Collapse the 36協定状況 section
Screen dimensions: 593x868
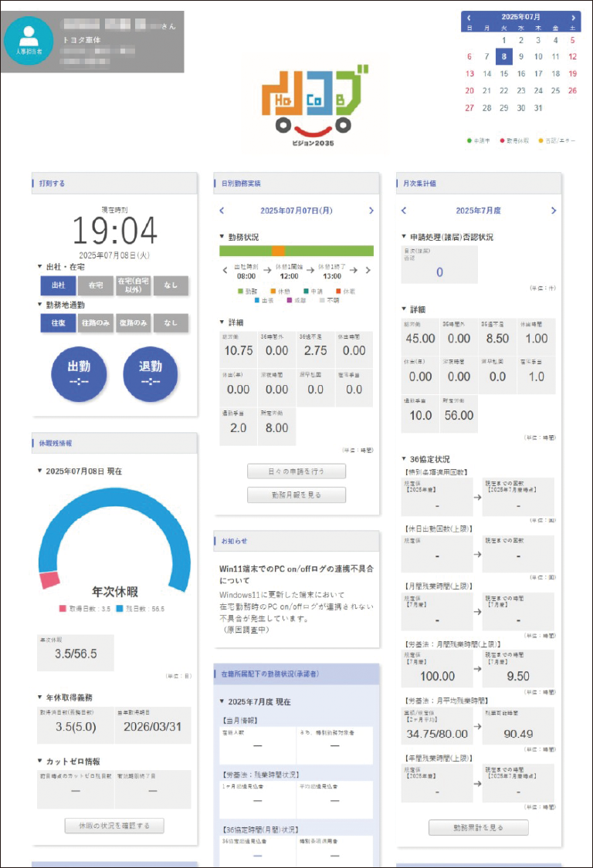click(404, 459)
